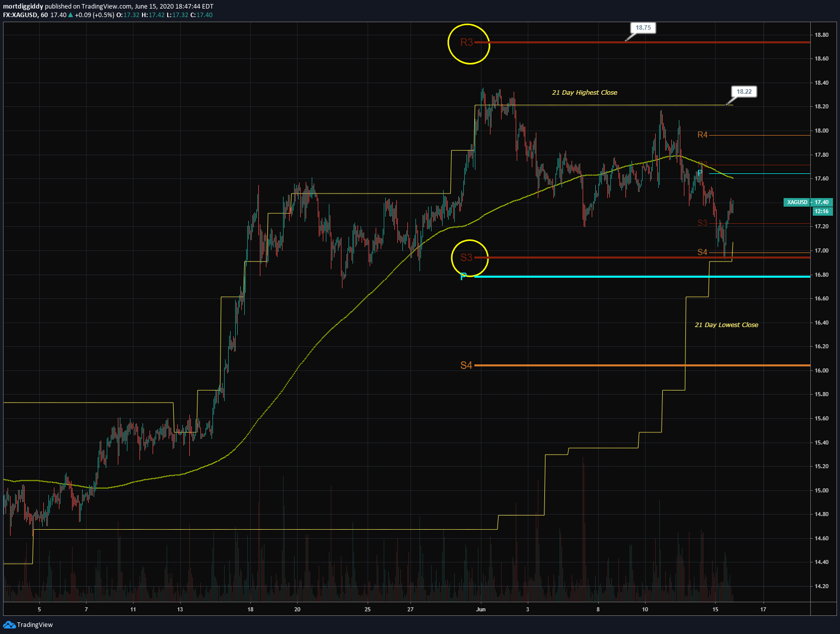Click the small dark S3 label near price

click(x=703, y=223)
